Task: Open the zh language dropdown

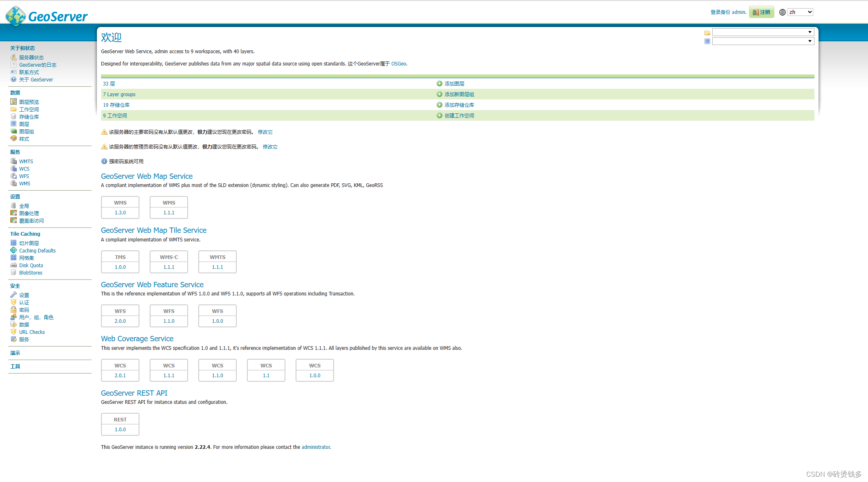Action: (800, 12)
